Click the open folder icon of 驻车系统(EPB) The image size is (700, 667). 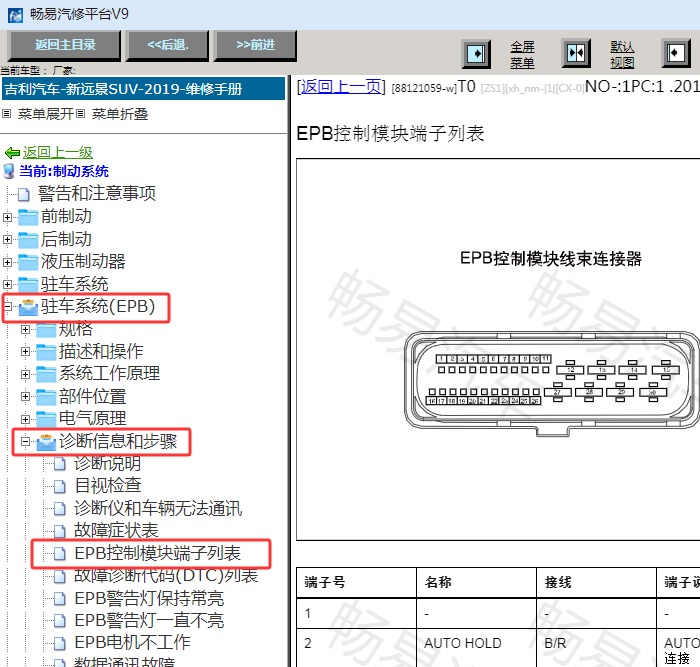tap(28, 307)
